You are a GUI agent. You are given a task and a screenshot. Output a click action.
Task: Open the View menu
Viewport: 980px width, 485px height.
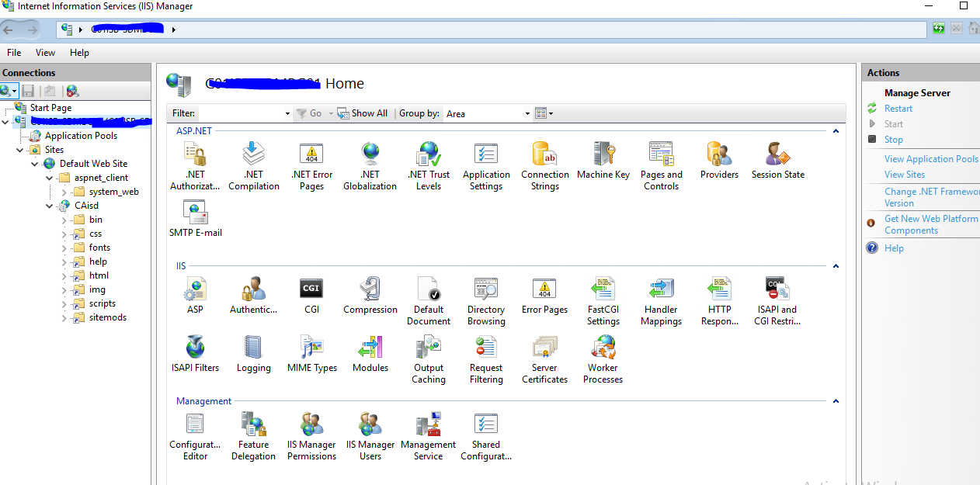[x=46, y=53]
